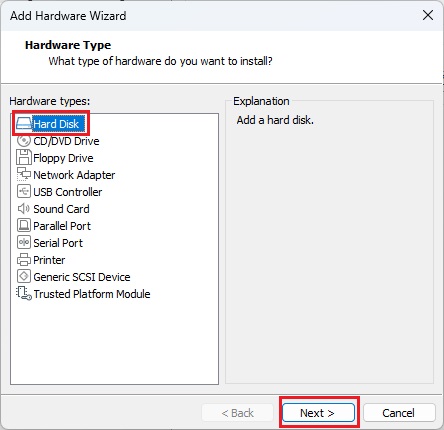Pick Floppy Drive hardware type
444x430 pixels.
63,158
